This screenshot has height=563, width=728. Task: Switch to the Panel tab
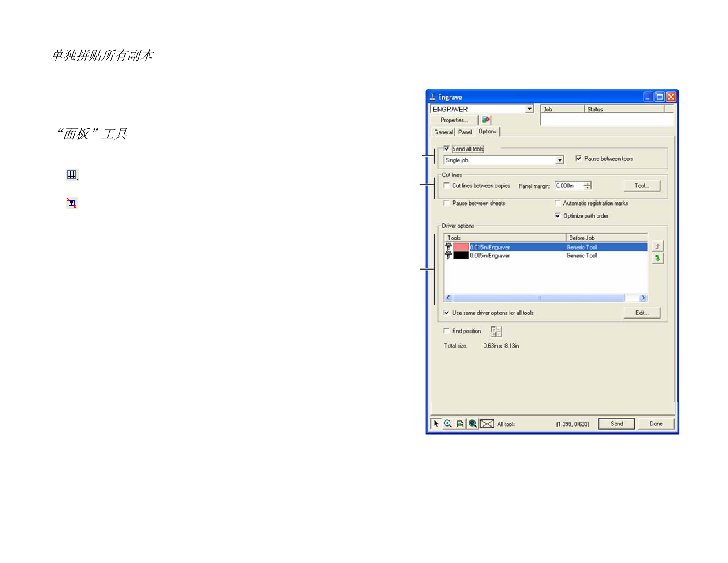point(465,132)
